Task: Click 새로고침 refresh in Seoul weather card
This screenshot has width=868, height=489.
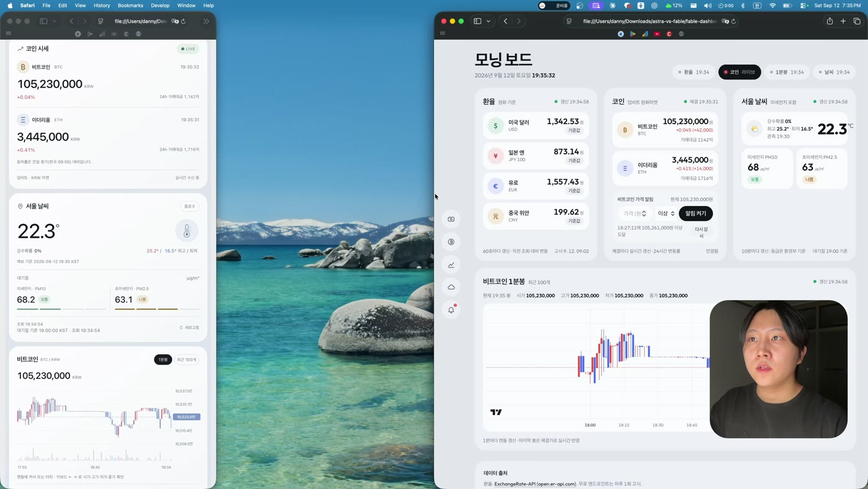Action: pos(190,328)
